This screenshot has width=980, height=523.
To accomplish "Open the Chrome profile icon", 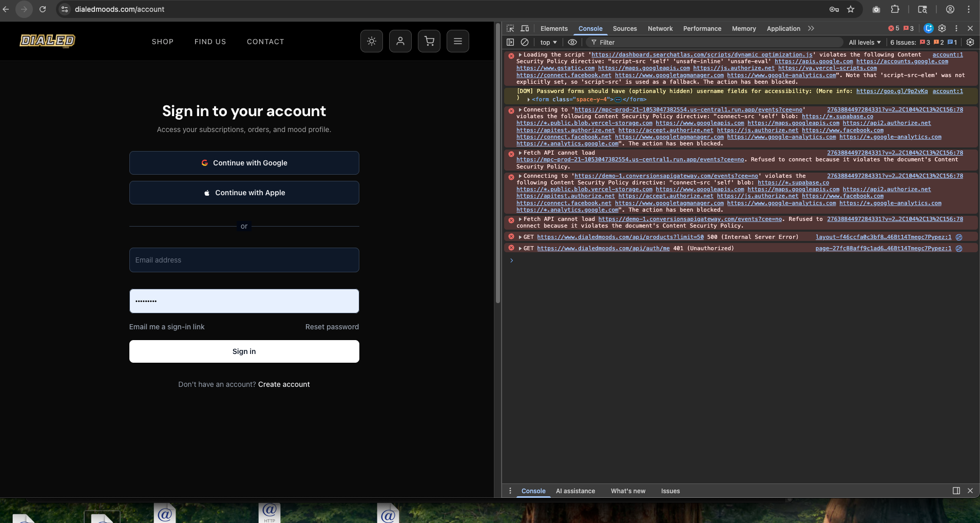I will point(950,9).
